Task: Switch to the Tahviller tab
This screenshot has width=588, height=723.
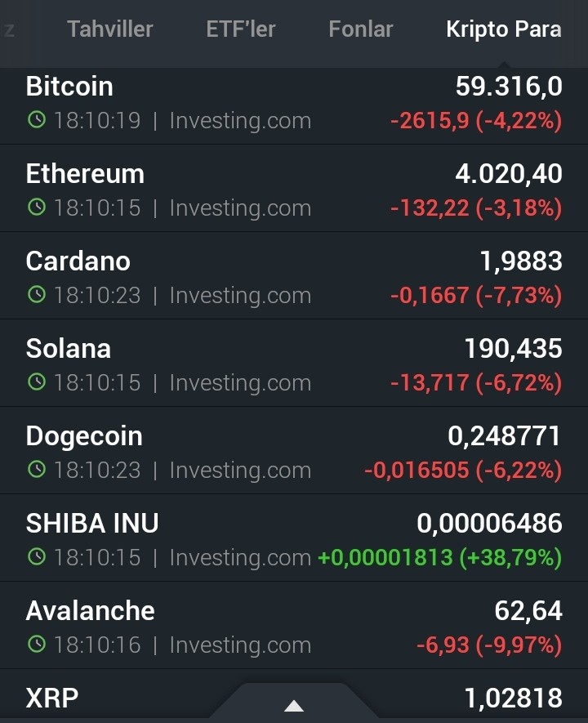Action: 109,29
